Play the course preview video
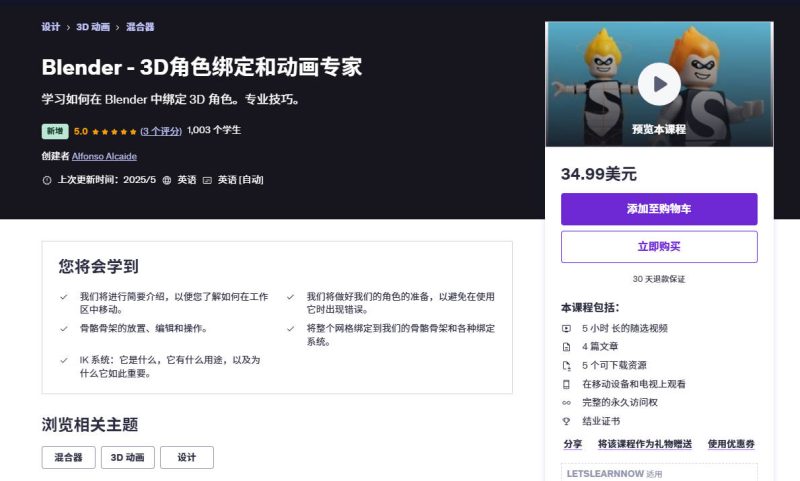Viewport: 800px width, 481px height. (x=659, y=84)
